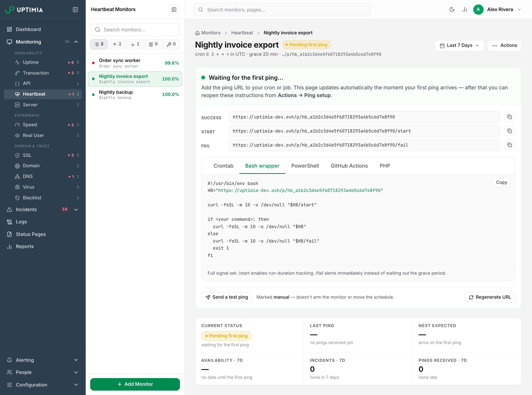
Task: Switch to the PHP tab
Action: tap(385, 166)
